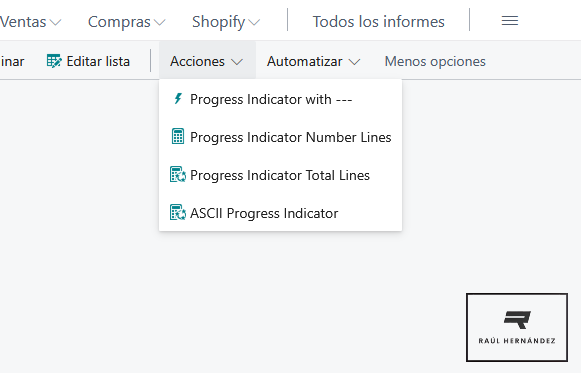Expand the Ventas dropdown chevron
581x373 pixels.
click(x=55, y=23)
